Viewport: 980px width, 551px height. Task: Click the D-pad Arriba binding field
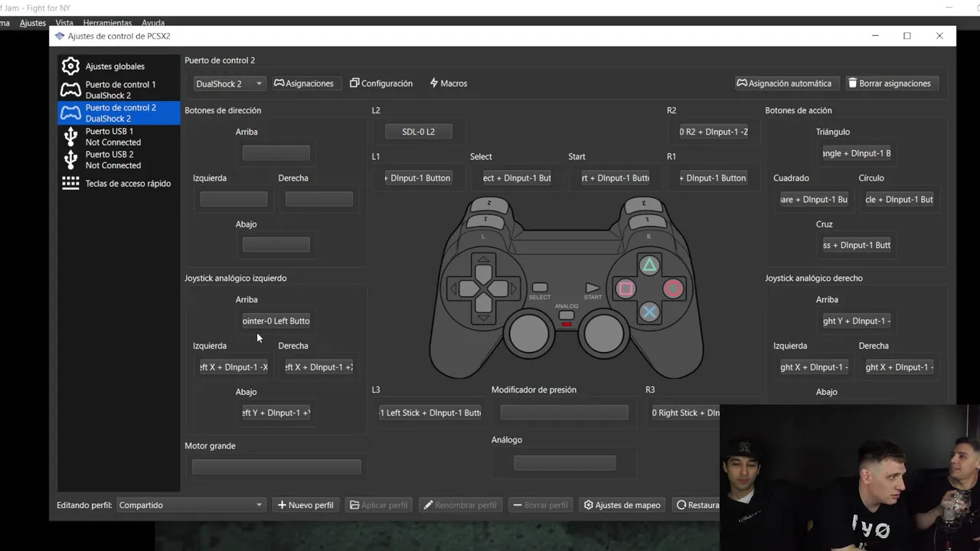(276, 153)
